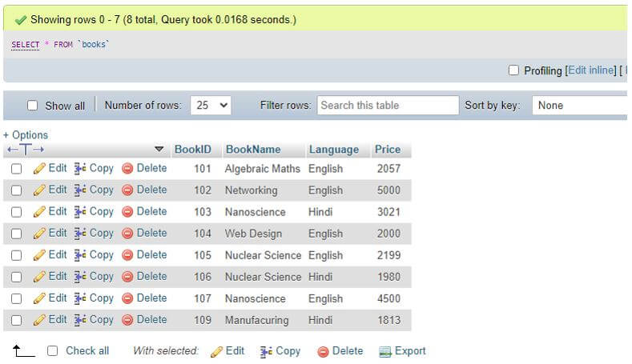Click the Export icon below the table
The image size is (632, 364).
click(x=385, y=352)
